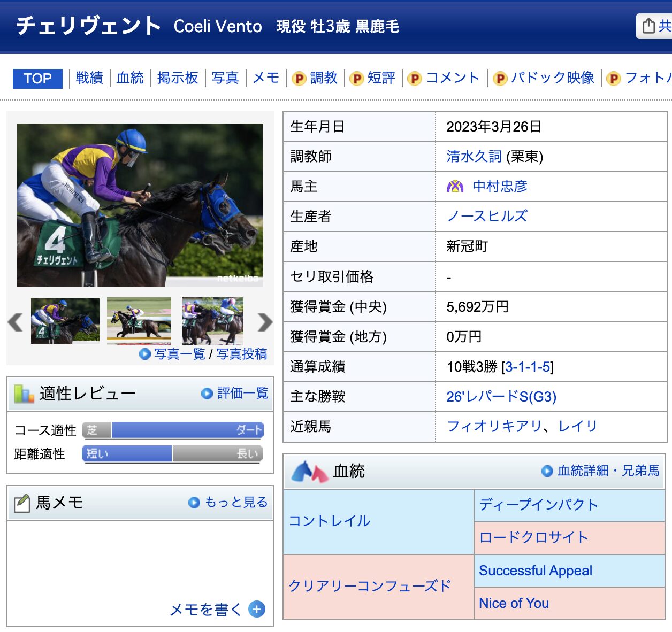Open breeder ノースヒルズ link
The width and height of the screenshot is (672, 632).
(487, 216)
